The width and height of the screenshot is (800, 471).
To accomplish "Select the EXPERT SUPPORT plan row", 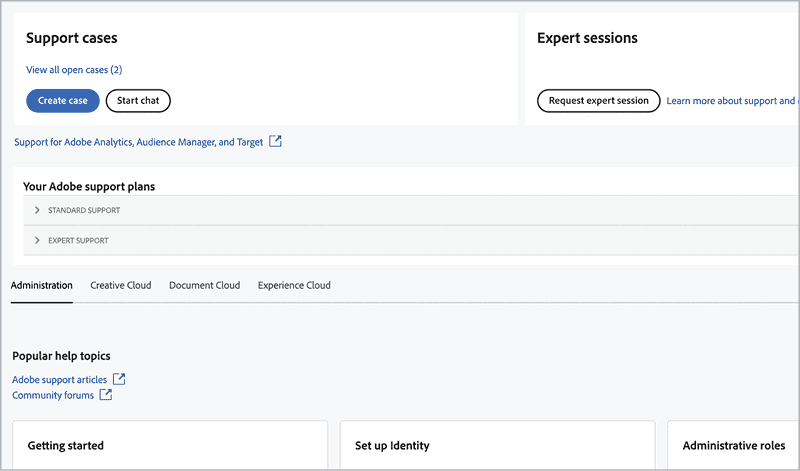I will click(x=411, y=240).
